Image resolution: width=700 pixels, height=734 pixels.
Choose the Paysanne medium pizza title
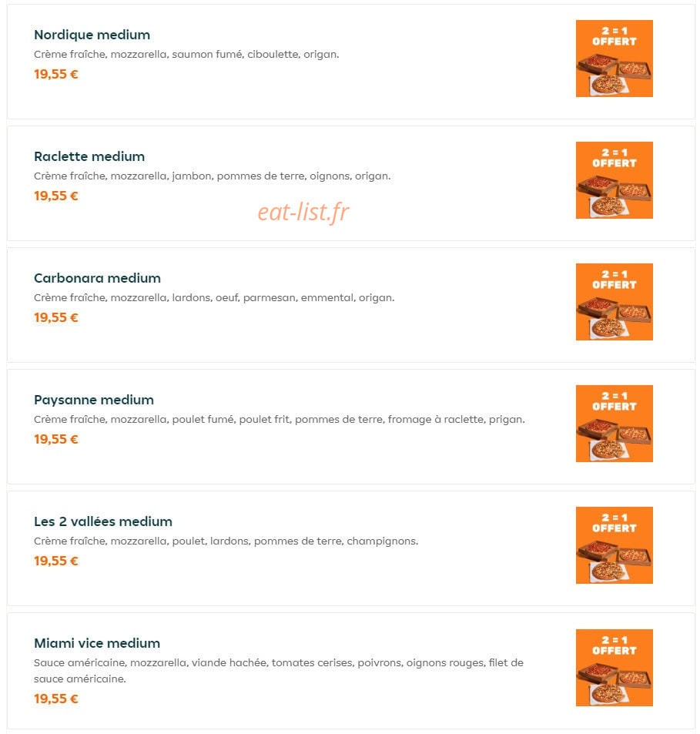(x=94, y=401)
